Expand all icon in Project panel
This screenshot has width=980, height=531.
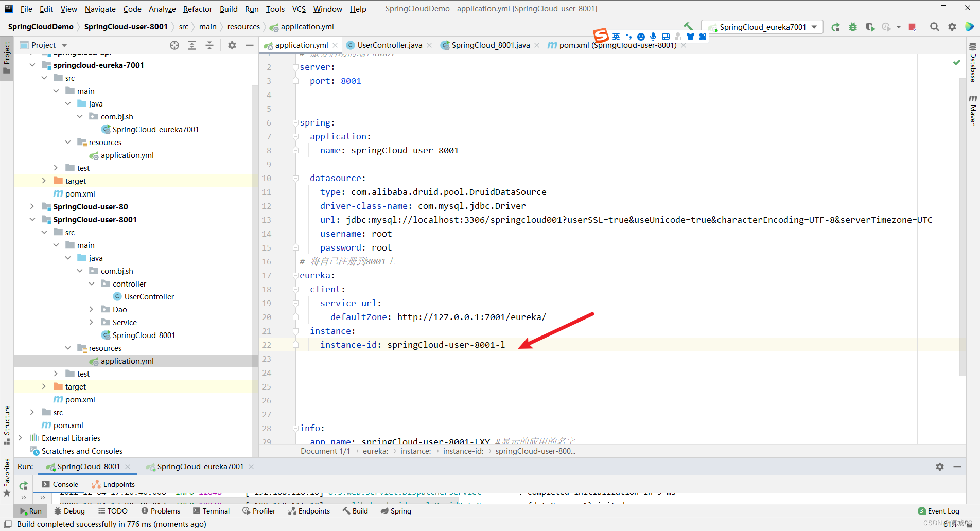(192, 45)
